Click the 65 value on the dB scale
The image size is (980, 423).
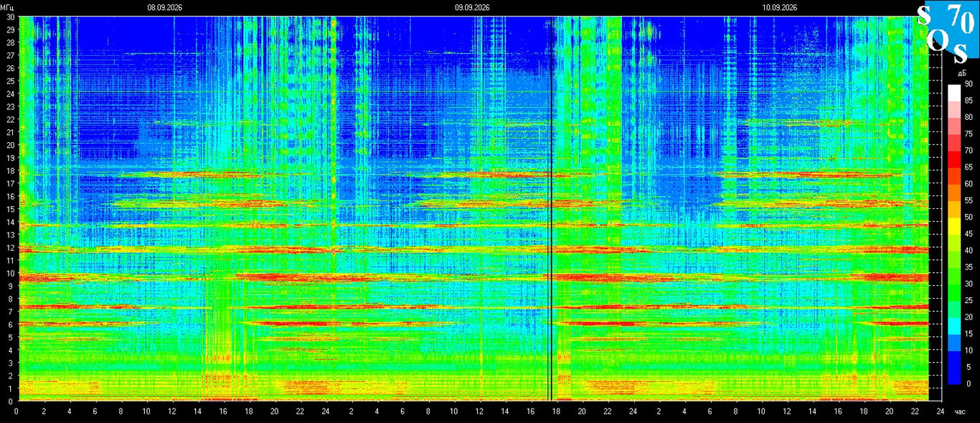(x=969, y=167)
